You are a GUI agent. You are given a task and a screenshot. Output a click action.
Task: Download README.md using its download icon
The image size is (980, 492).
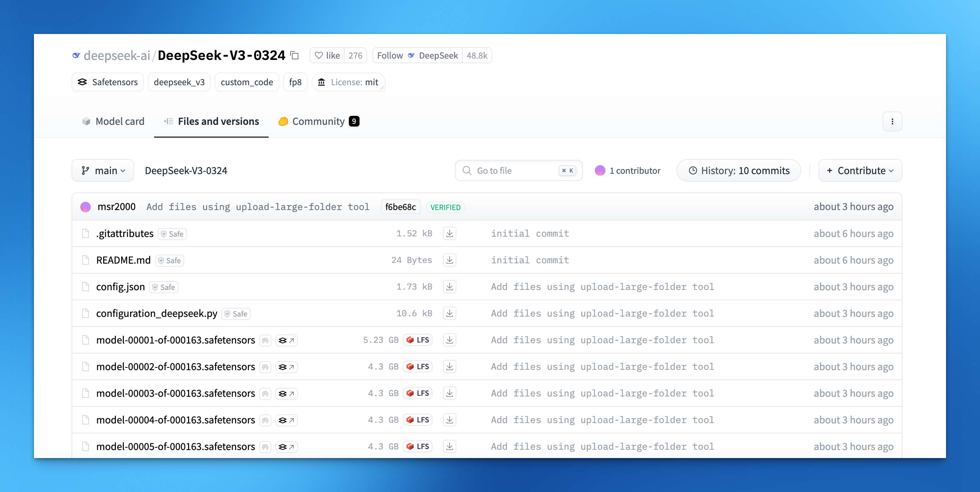click(449, 260)
